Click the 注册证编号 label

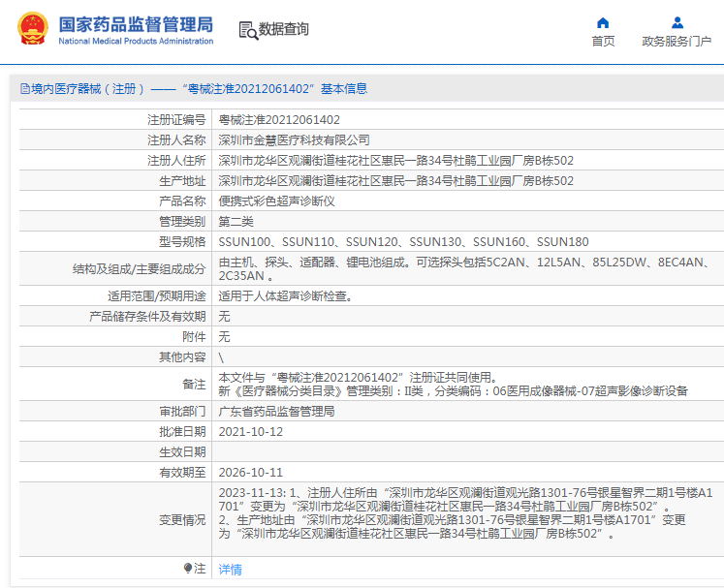(176, 120)
